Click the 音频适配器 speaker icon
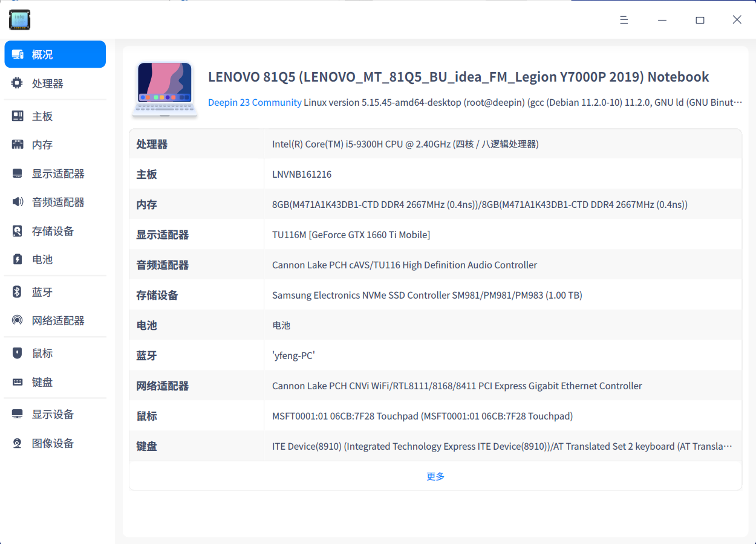 click(18, 202)
